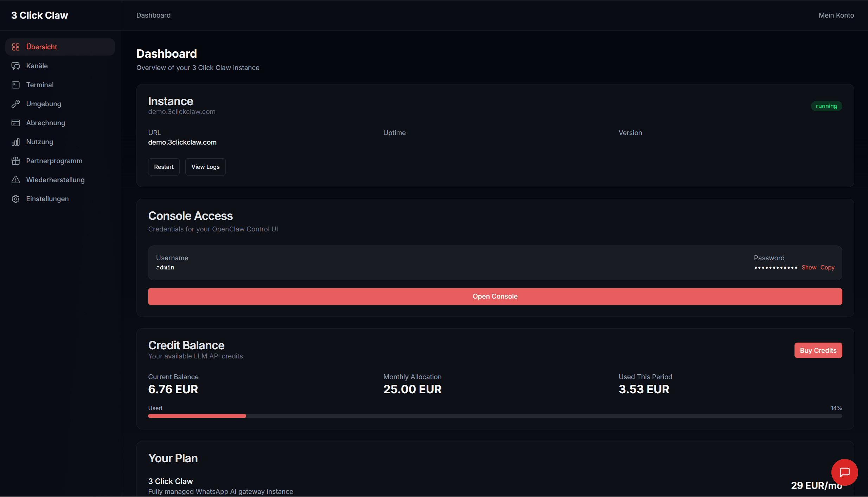The image size is (868, 497).
Task: Click the 3 Click Claw logo
Action: click(x=39, y=15)
